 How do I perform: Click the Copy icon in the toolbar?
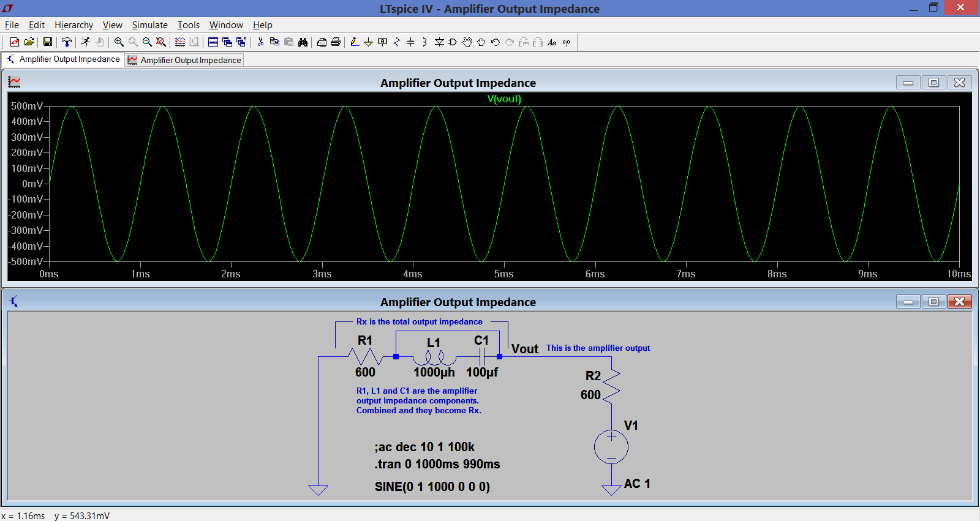tap(274, 42)
